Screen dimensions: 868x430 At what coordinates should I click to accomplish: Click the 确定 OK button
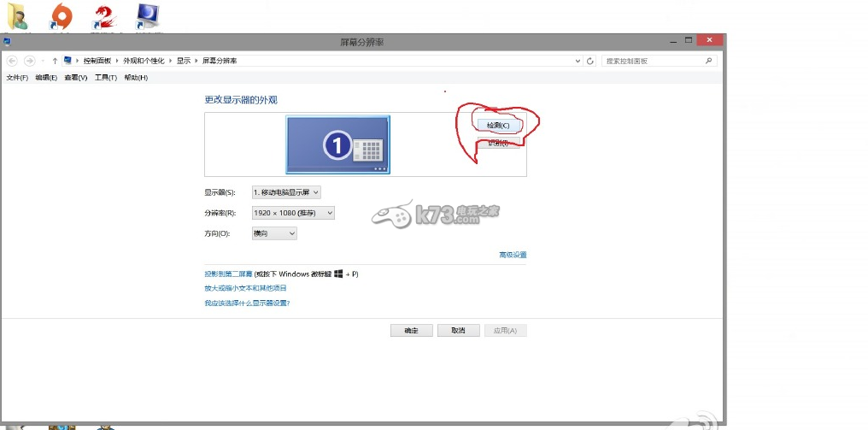411,331
